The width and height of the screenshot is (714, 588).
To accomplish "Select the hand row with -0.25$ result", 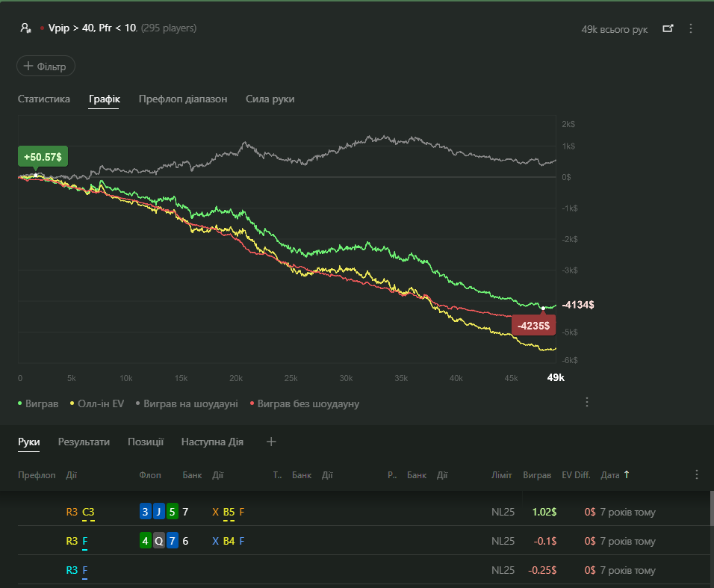I will [x=364, y=570].
